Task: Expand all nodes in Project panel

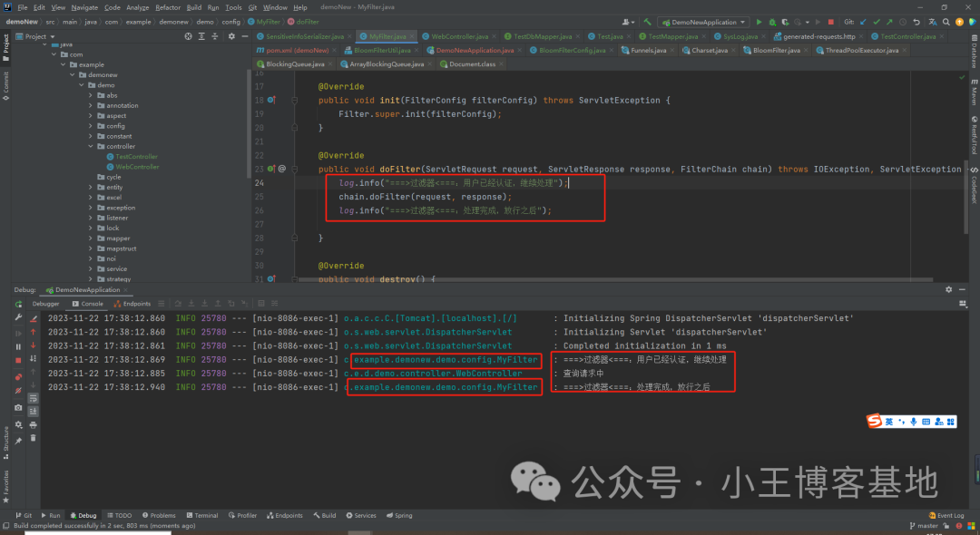Action: click(201, 36)
